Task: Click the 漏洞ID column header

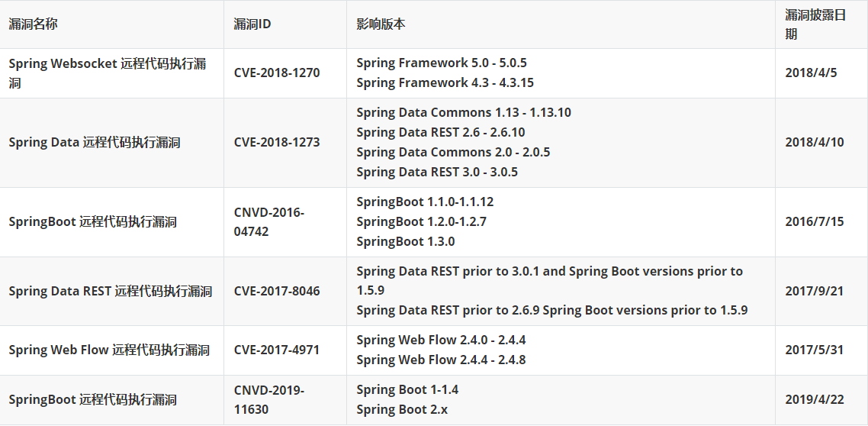Action: [252, 24]
